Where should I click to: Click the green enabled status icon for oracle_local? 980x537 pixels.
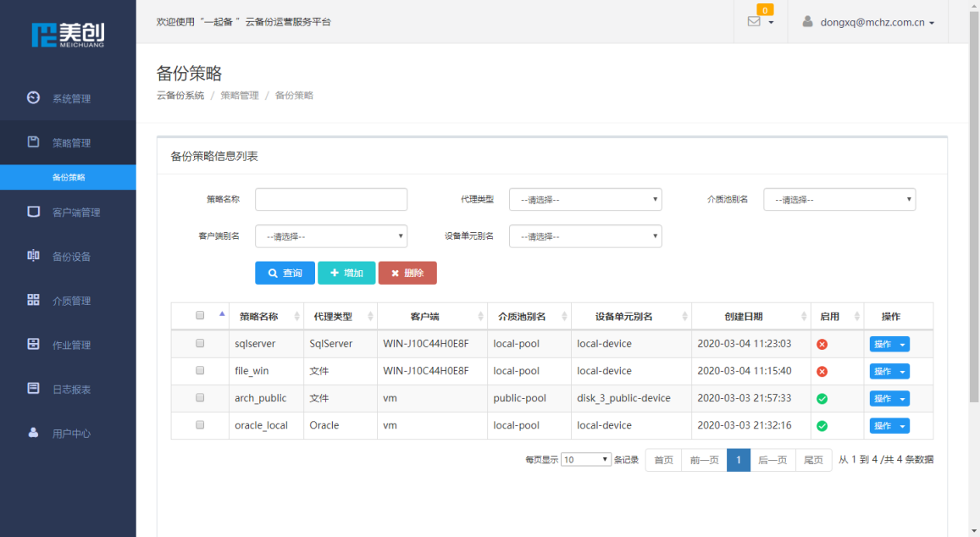pos(822,426)
